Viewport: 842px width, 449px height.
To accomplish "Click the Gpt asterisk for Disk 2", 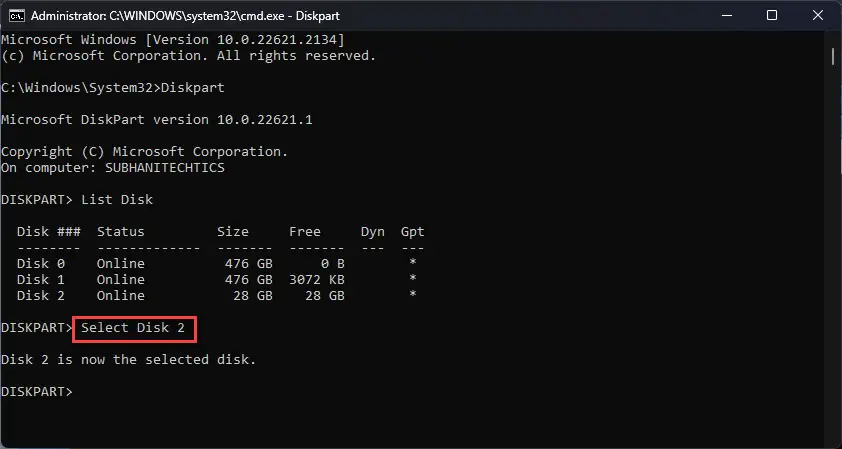I will pyautogui.click(x=412, y=295).
